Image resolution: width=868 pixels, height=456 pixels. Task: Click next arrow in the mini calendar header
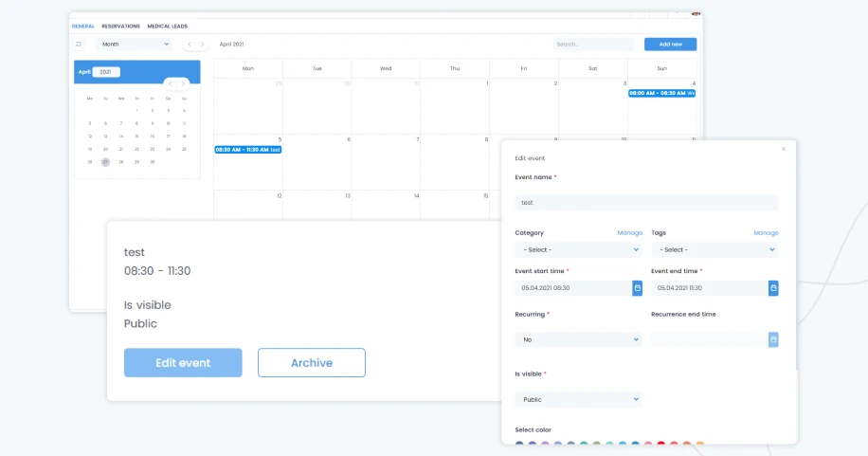pyautogui.click(x=183, y=83)
